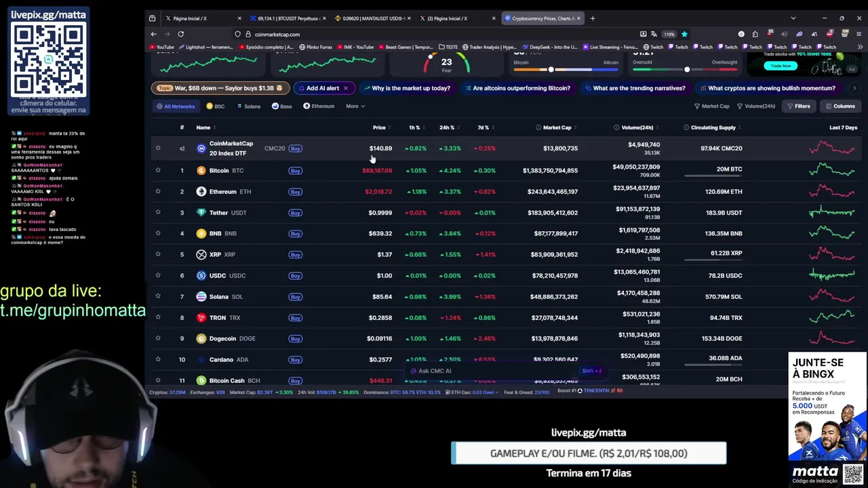Open the Volume(24h) filter dropdown
This screenshot has height=488, width=868.
coord(756,106)
